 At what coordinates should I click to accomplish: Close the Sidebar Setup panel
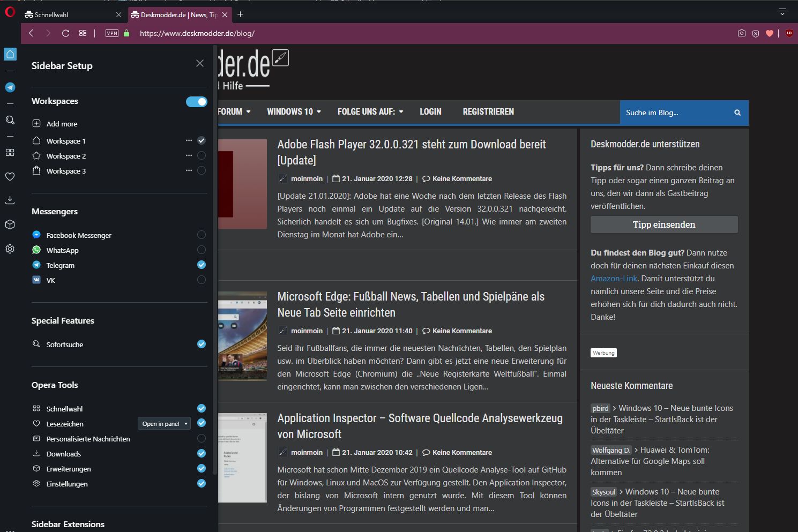200,63
